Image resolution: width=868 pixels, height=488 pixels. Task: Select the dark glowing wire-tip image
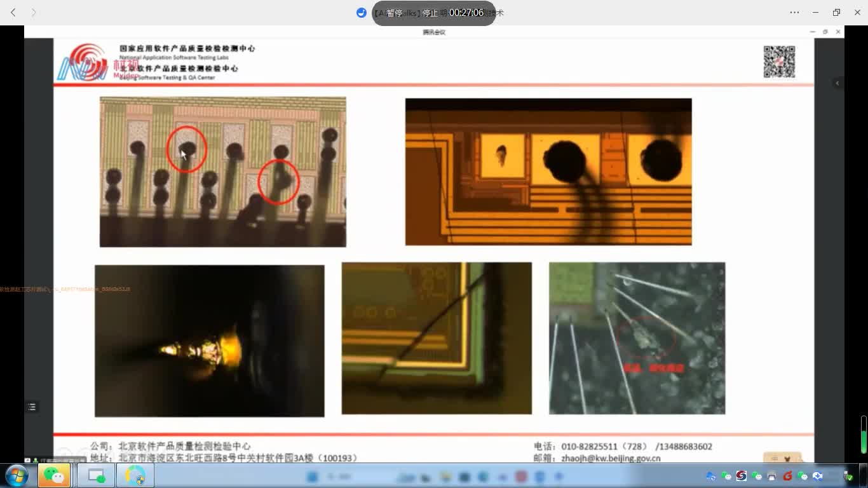[210, 341]
